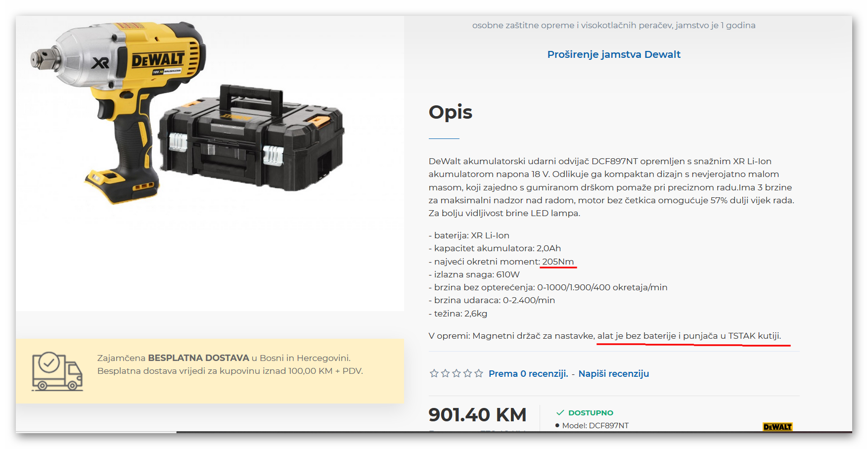Image resolution: width=868 pixels, height=449 pixels.
Task: Click the line '- težina: 2,6kg'
Action: point(458,314)
